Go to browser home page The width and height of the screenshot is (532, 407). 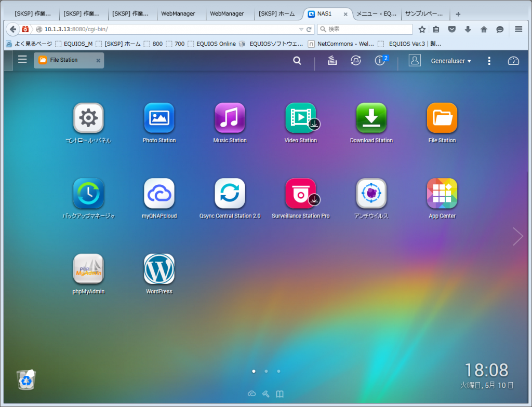tap(484, 29)
